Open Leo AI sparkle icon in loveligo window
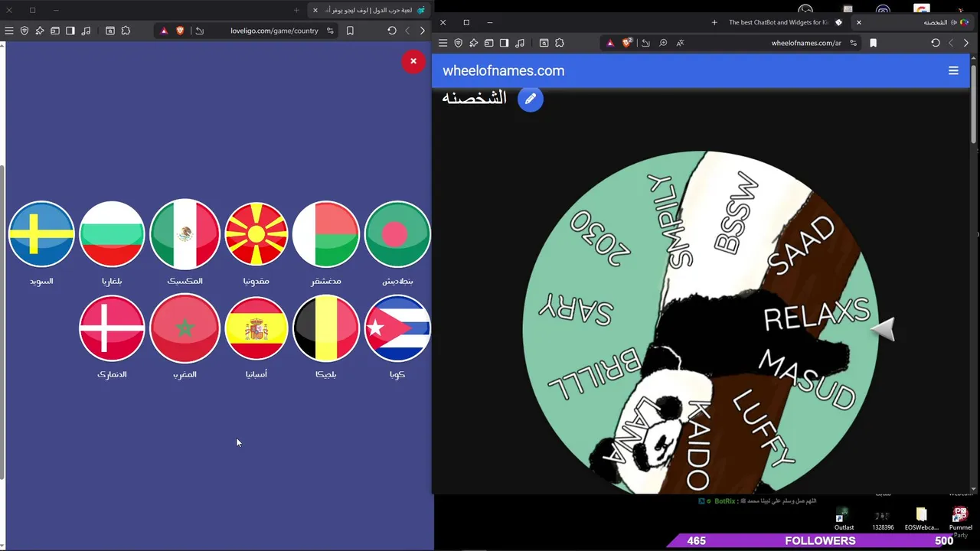980x551 pixels. 40,31
